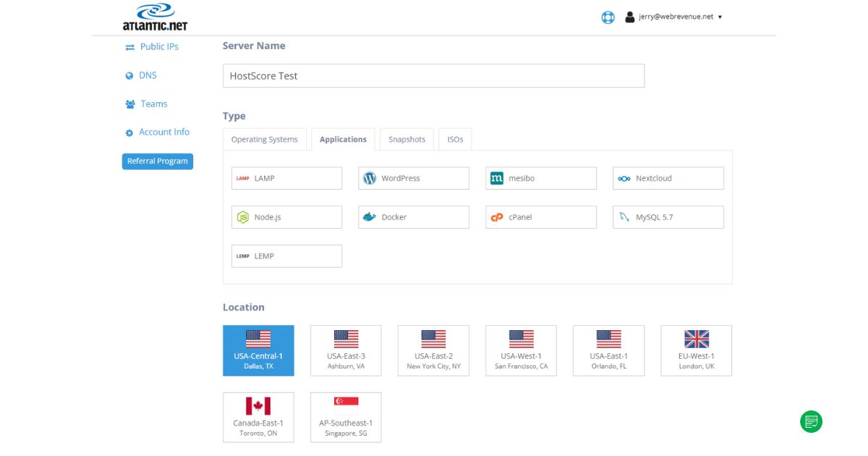Click the Teams people icon
The height and width of the screenshot is (456, 868).
pyautogui.click(x=130, y=104)
